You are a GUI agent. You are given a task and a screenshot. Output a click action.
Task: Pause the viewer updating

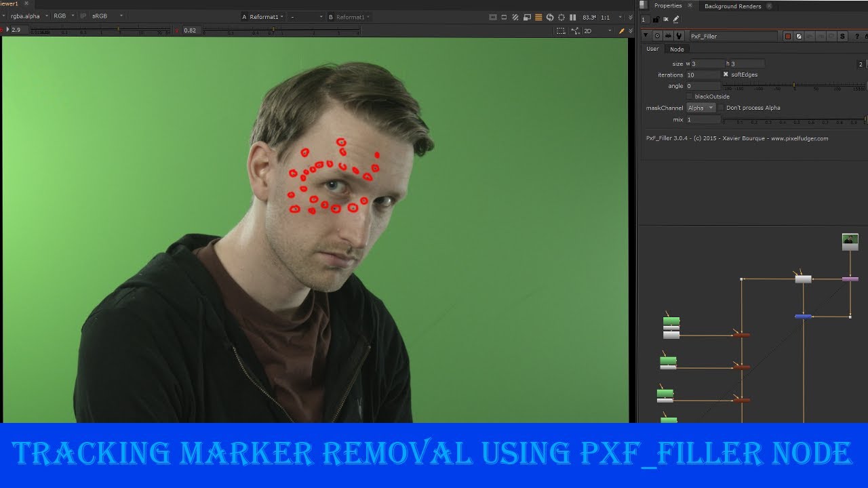(x=572, y=17)
